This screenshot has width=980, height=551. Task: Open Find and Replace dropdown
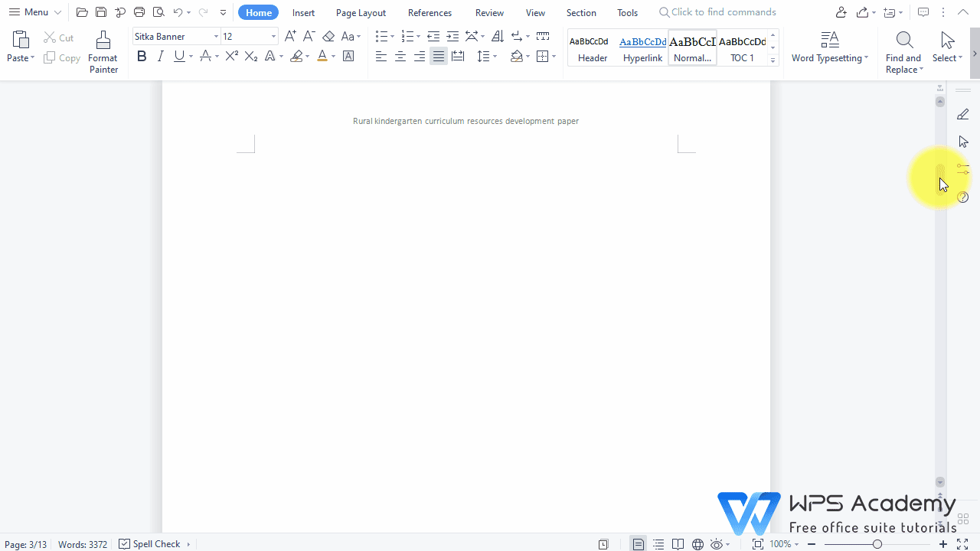903,64
